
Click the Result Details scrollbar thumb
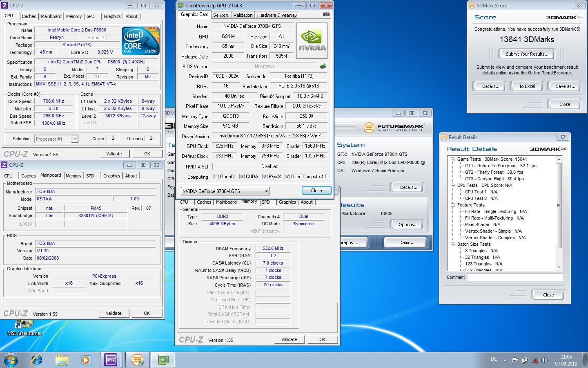pyautogui.click(x=559, y=206)
